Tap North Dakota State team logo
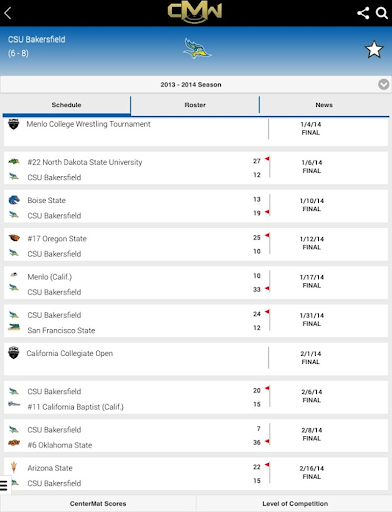Screen dimensions: 392x512 [14, 162]
